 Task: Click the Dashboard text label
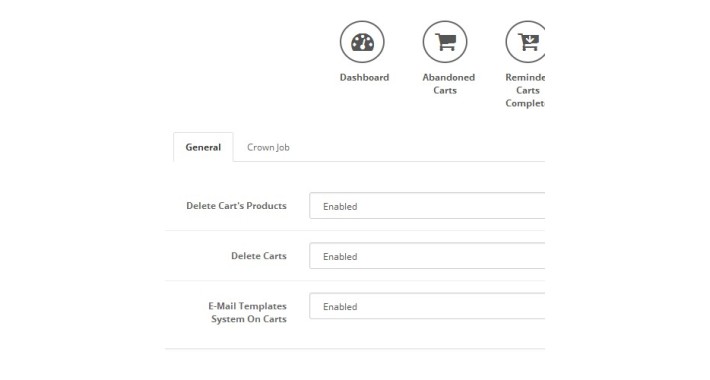pyautogui.click(x=365, y=77)
